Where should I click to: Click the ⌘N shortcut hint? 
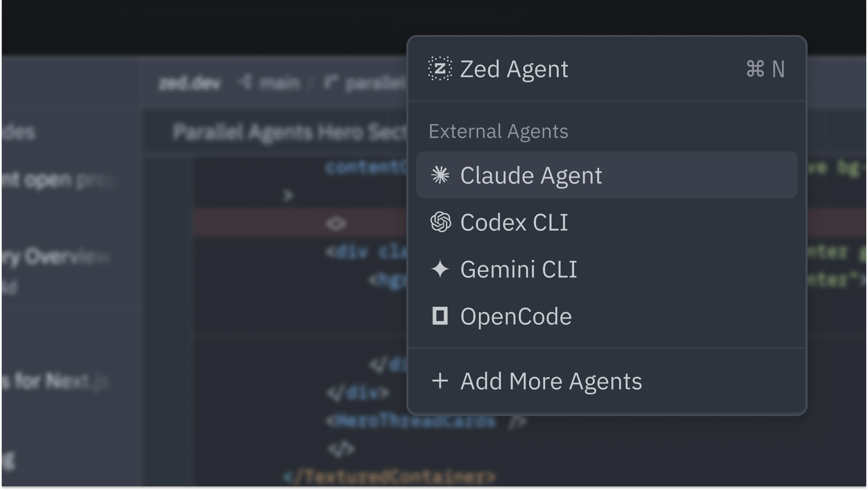point(766,69)
